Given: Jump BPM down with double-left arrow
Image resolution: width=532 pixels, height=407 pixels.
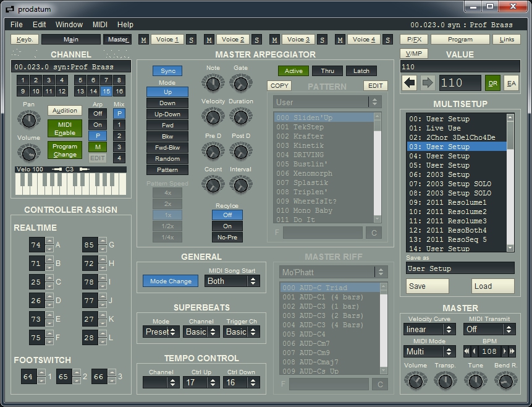Looking at the screenshot, I should 467,351.
